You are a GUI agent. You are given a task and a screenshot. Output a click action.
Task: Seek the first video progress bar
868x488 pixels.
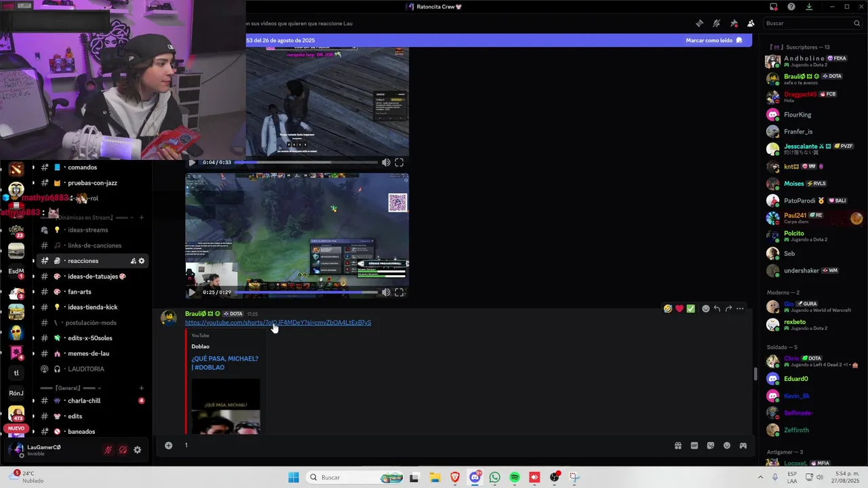[306, 163]
